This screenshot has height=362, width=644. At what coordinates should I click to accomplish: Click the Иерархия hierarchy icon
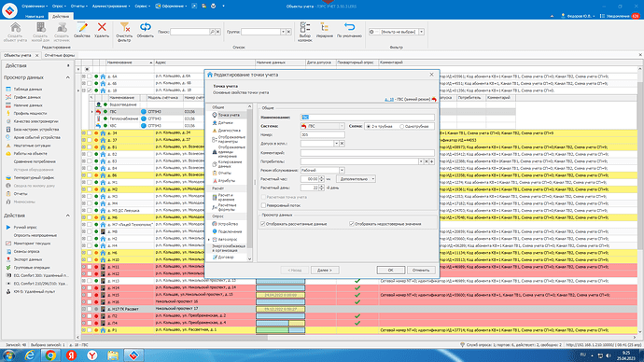(x=325, y=27)
